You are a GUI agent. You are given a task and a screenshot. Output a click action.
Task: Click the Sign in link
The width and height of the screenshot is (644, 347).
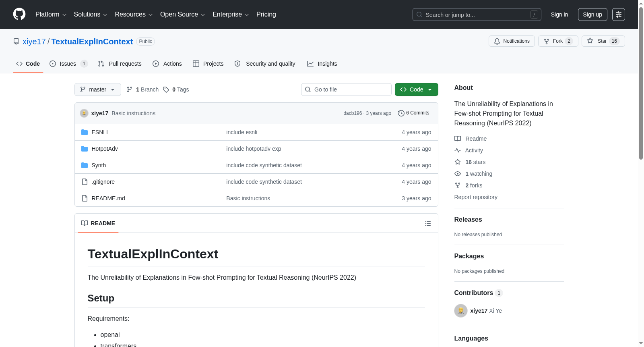pyautogui.click(x=559, y=15)
